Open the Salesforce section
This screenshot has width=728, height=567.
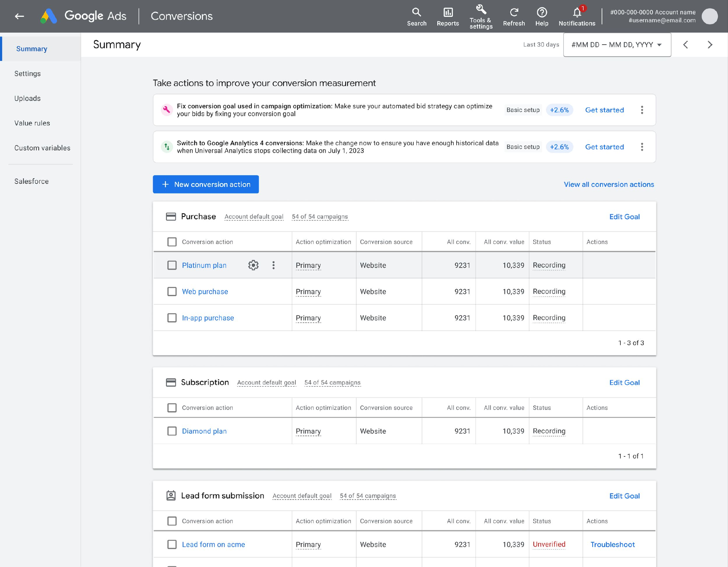click(32, 181)
